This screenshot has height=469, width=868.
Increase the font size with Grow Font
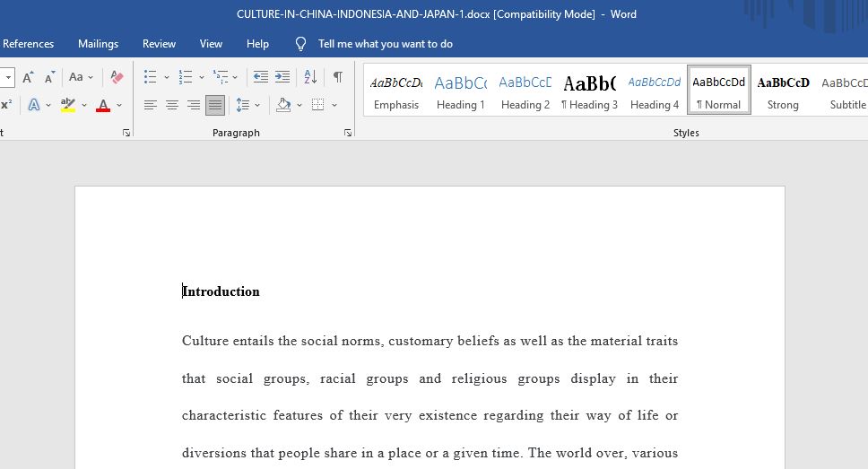tap(28, 77)
